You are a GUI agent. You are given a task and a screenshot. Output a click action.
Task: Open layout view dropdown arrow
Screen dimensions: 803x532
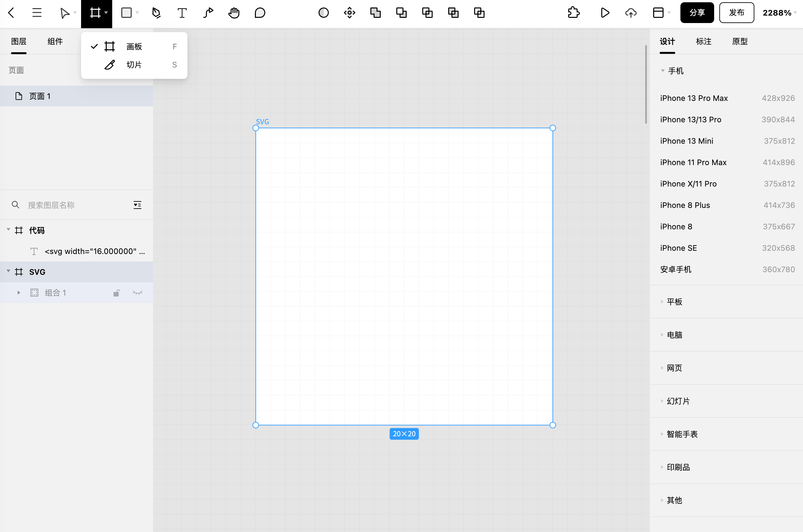coord(669,13)
